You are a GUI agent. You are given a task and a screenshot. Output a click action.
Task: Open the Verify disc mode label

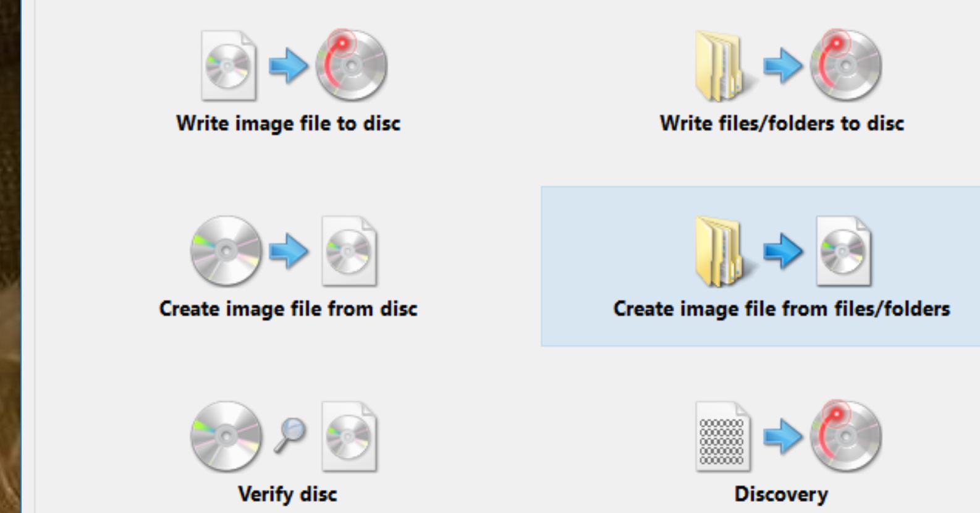point(288,494)
